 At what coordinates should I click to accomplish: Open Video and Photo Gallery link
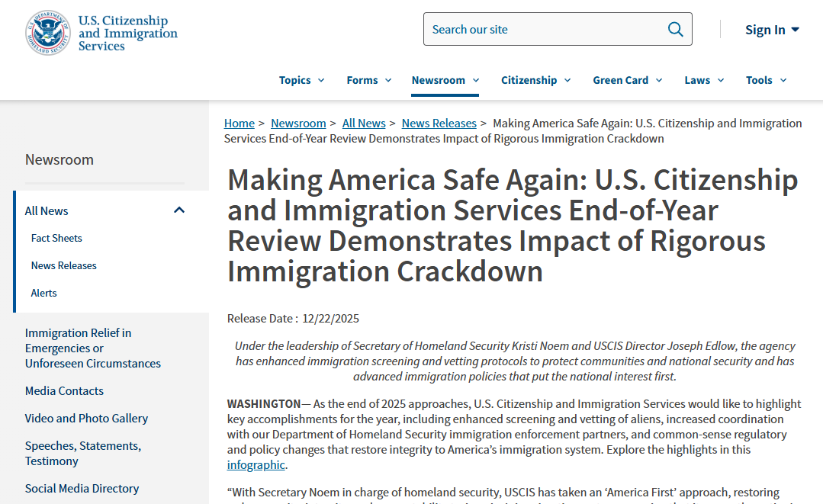click(86, 418)
